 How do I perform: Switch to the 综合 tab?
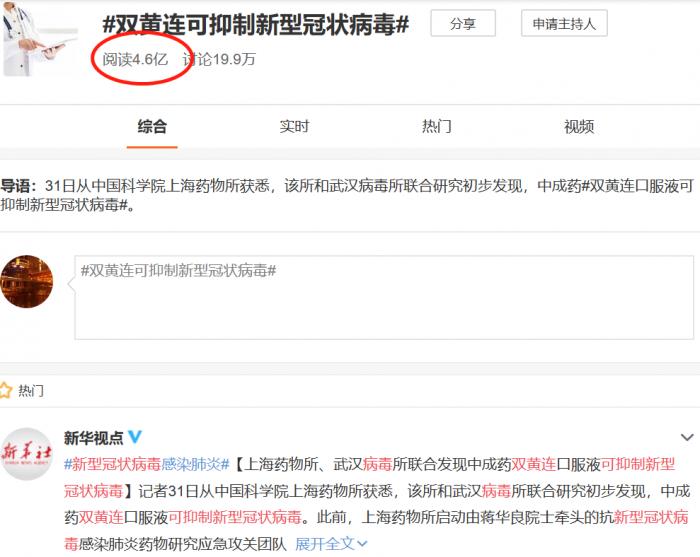coord(152,127)
